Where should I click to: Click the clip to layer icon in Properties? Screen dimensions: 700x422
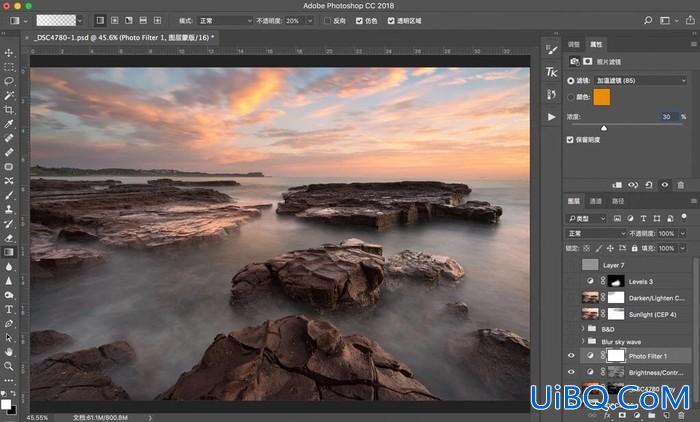[617, 185]
